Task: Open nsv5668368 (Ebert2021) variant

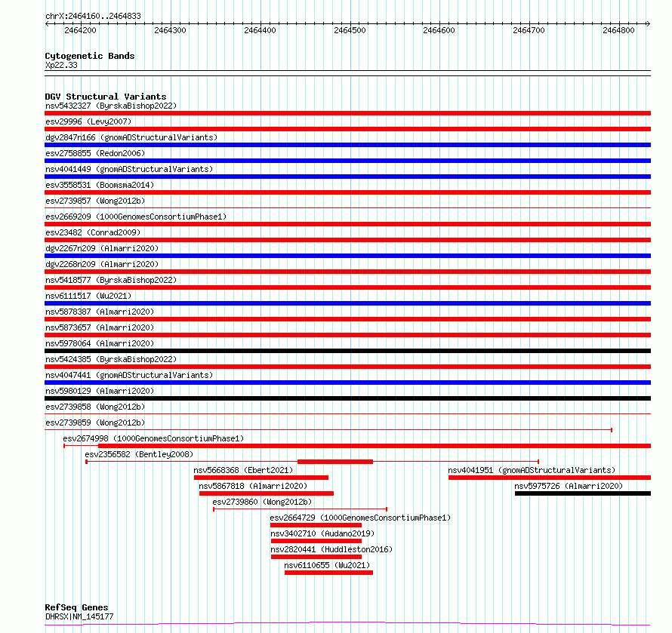Action: [243, 470]
